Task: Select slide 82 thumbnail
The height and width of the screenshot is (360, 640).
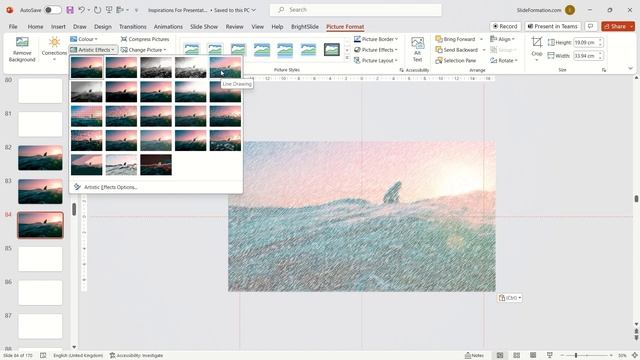Action: [x=40, y=158]
